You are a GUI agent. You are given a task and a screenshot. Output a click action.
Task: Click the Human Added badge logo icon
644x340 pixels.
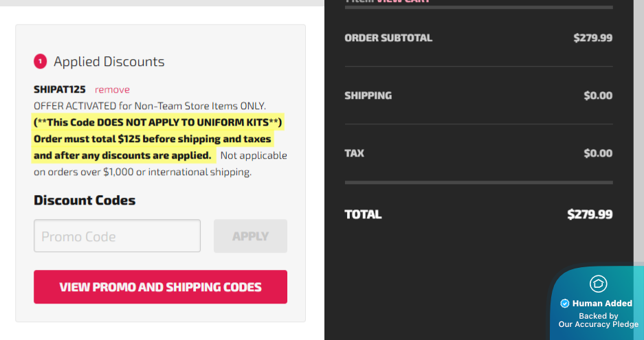pos(598,284)
